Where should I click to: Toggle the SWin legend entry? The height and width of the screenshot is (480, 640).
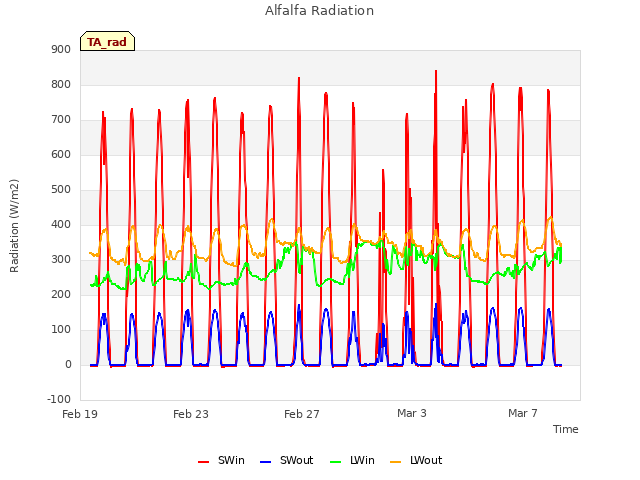tap(221, 460)
